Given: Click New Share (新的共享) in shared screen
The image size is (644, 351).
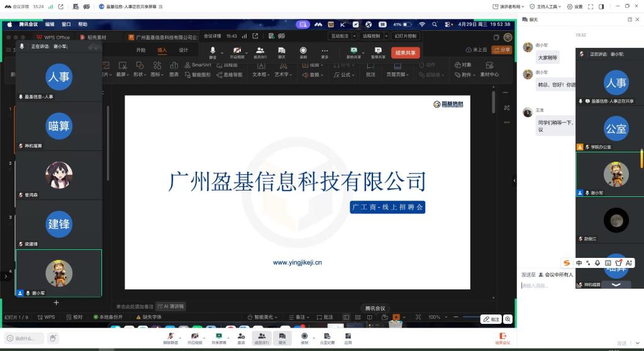Looking at the screenshot, I should tap(353, 53).
